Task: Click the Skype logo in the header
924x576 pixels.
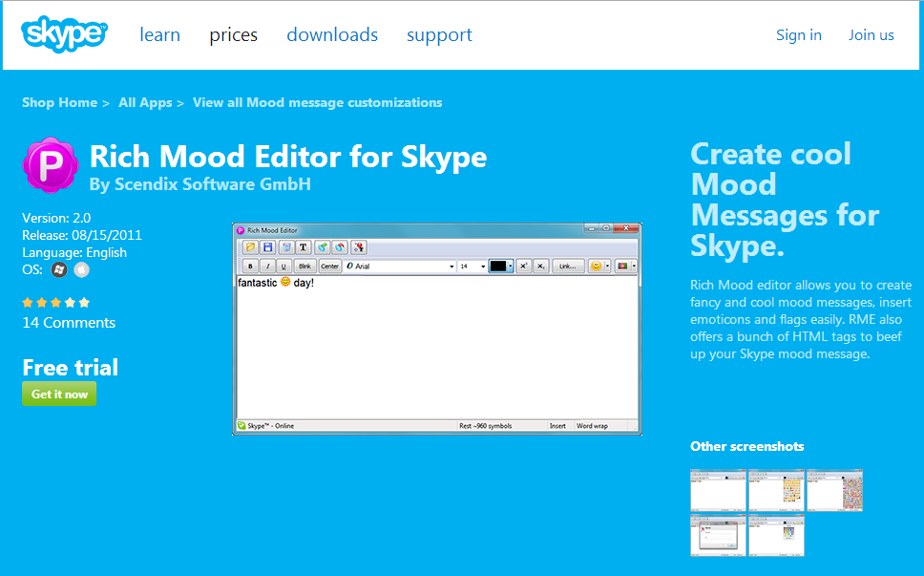Action: (x=64, y=34)
